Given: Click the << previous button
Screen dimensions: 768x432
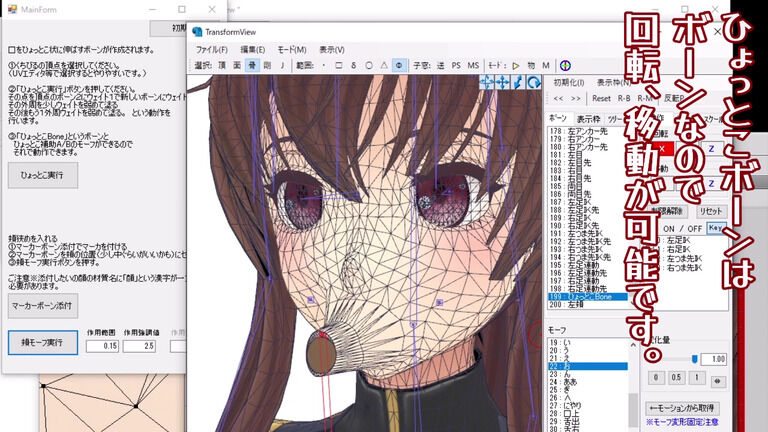Looking at the screenshot, I should pos(558,98).
